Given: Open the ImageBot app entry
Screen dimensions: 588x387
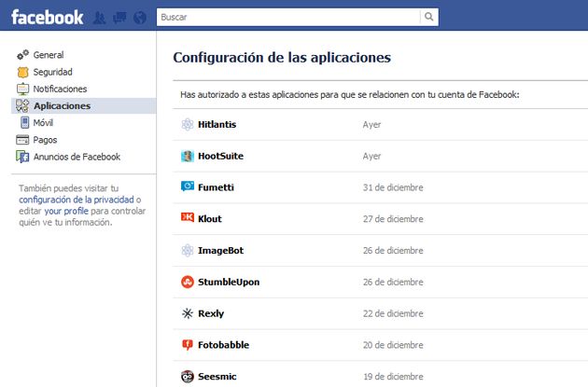Looking at the screenshot, I should pyautogui.click(x=220, y=250).
